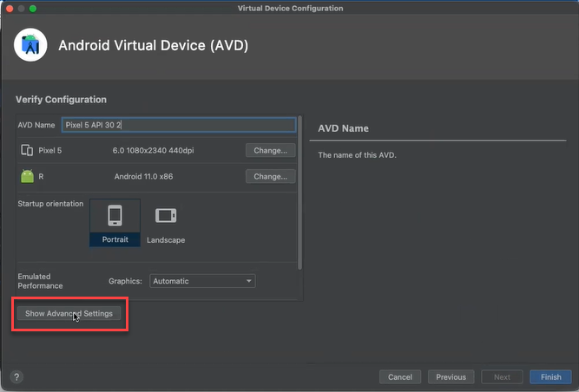
Task: Go back with the Previous button
Action: 451,377
